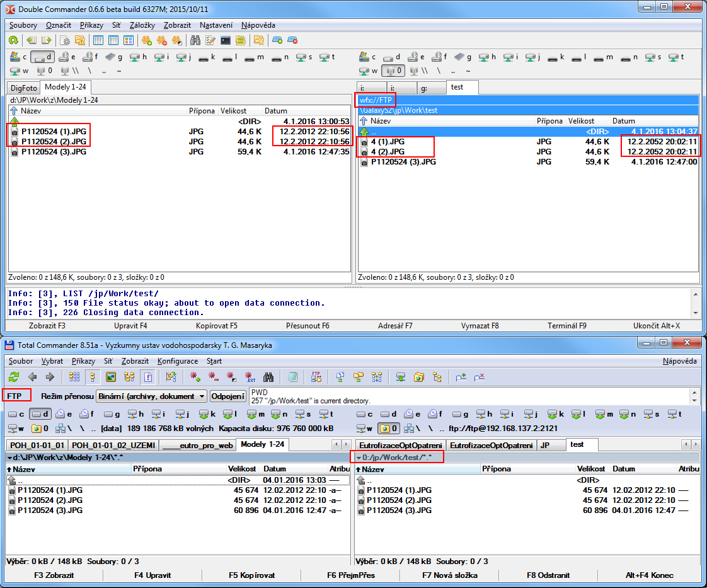The image size is (707, 588).
Task: Select file 4 (1).JPG in the right panel
Action: [x=388, y=142]
